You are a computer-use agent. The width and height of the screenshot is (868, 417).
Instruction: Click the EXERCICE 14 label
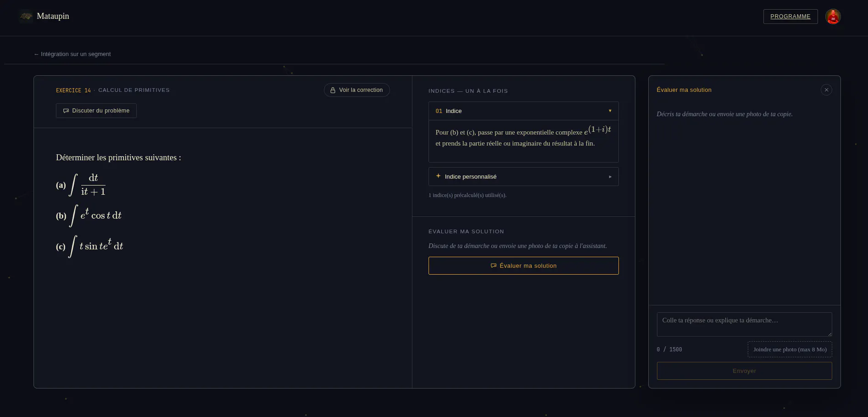[x=73, y=90]
